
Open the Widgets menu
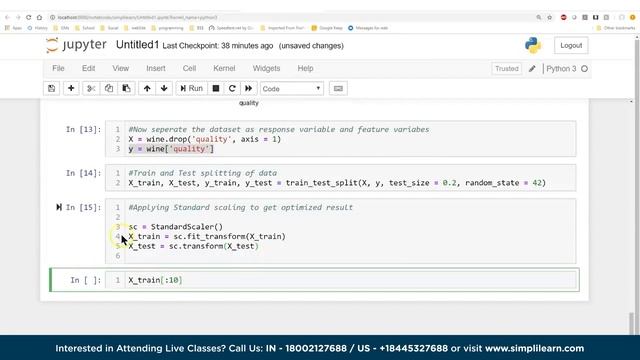(x=267, y=68)
